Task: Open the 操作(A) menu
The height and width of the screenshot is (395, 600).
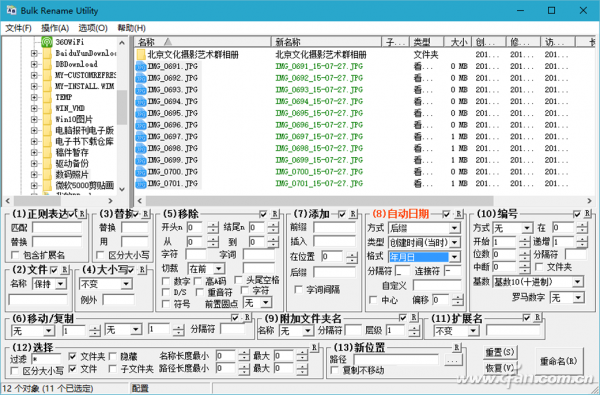Action: click(x=55, y=28)
